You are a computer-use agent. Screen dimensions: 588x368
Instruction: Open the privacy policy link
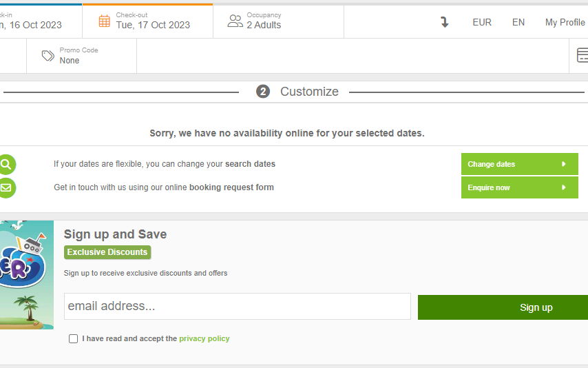pyautogui.click(x=204, y=338)
